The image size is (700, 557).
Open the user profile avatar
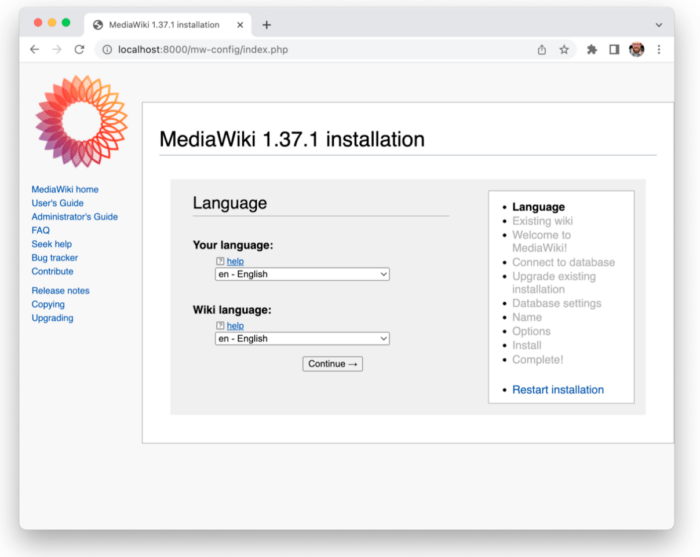pos(637,49)
